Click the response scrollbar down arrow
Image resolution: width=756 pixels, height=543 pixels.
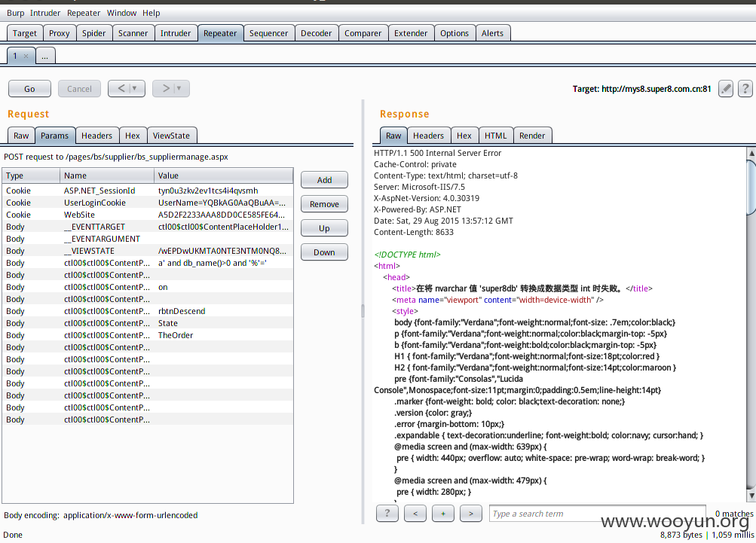[751, 495]
